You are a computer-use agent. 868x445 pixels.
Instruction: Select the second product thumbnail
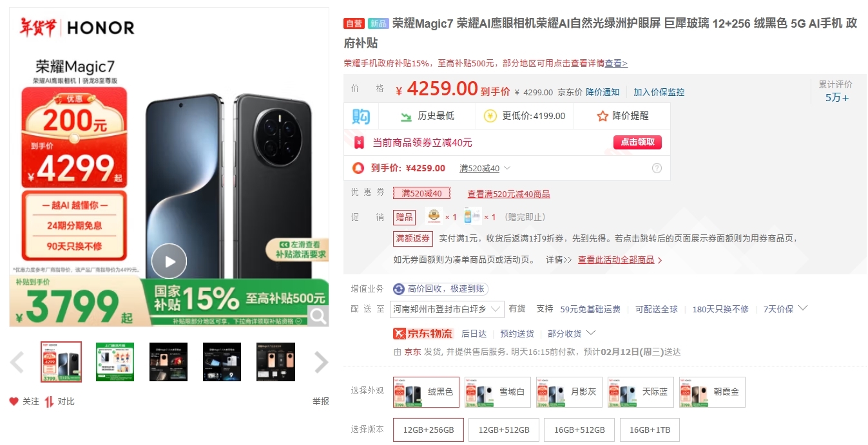tap(115, 362)
